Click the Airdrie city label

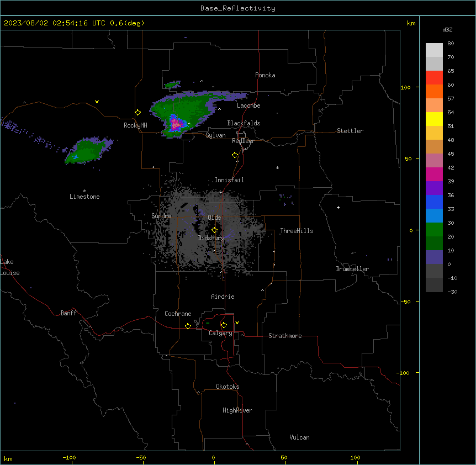point(223,297)
